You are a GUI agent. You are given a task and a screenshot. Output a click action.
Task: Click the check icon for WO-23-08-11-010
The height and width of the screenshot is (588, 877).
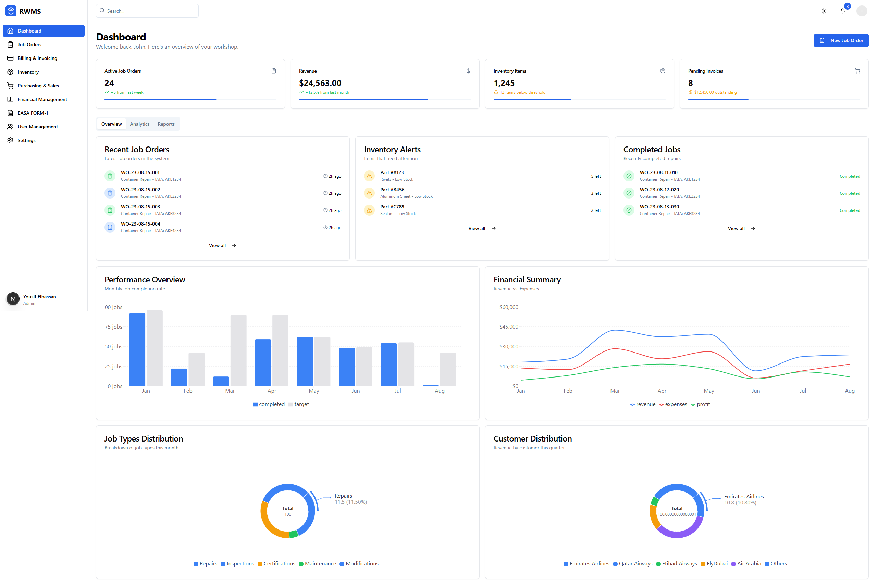click(x=629, y=176)
